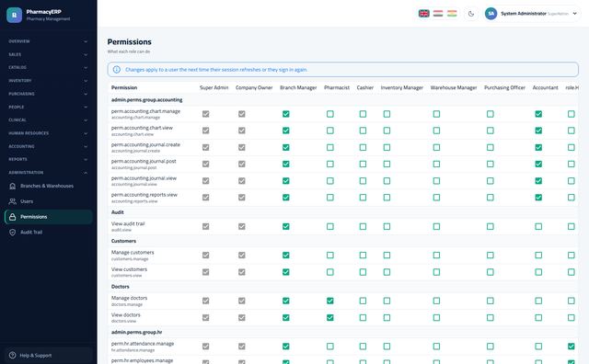Expand the Clinical sidebar section
The image size is (589, 364).
(x=49, y=120)
